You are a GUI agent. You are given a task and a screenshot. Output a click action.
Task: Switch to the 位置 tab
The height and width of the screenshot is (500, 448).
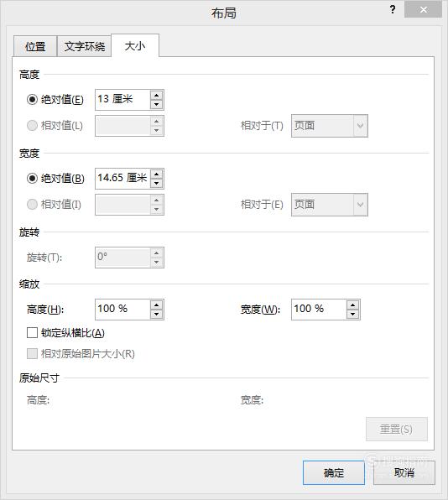pyautogui.click(x=35, y=46)
